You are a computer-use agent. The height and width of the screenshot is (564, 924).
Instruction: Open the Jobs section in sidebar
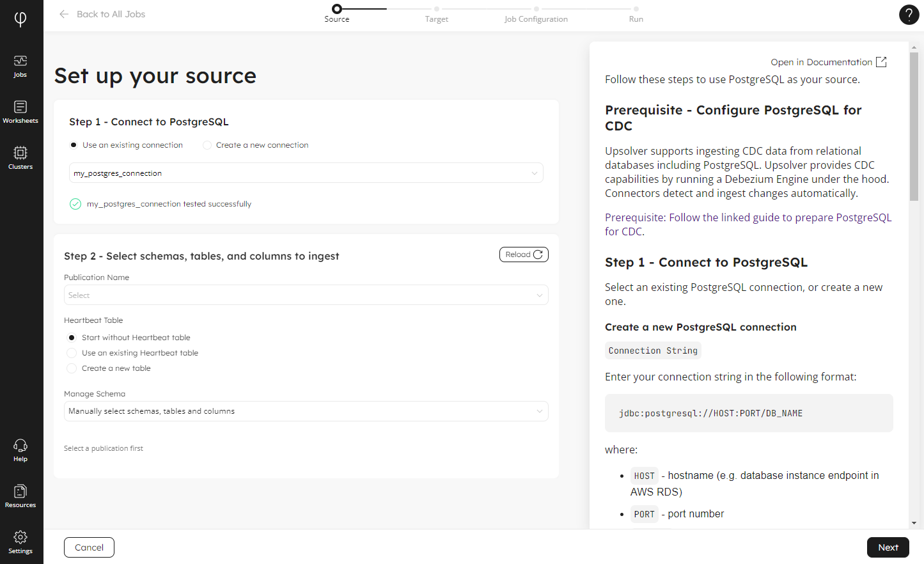pos(20,66)
